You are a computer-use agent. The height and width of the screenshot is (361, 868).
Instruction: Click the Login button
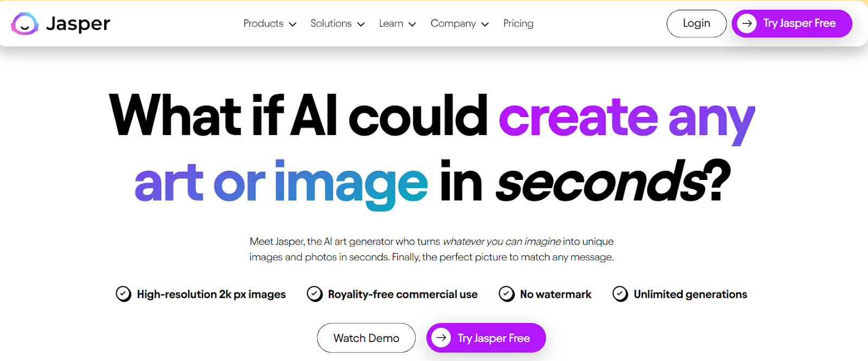[697, 23]
